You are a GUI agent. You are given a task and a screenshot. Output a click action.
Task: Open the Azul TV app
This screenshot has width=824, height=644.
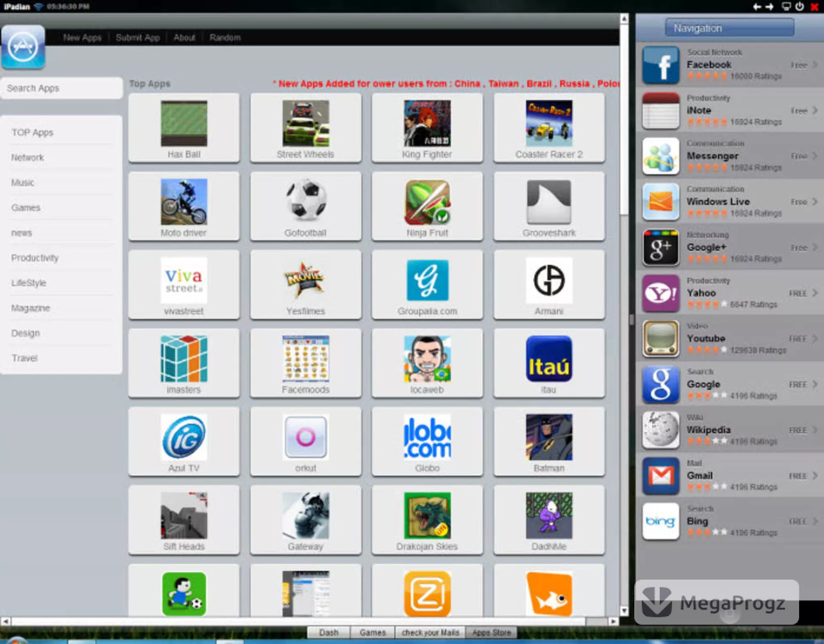click(184, 442)
